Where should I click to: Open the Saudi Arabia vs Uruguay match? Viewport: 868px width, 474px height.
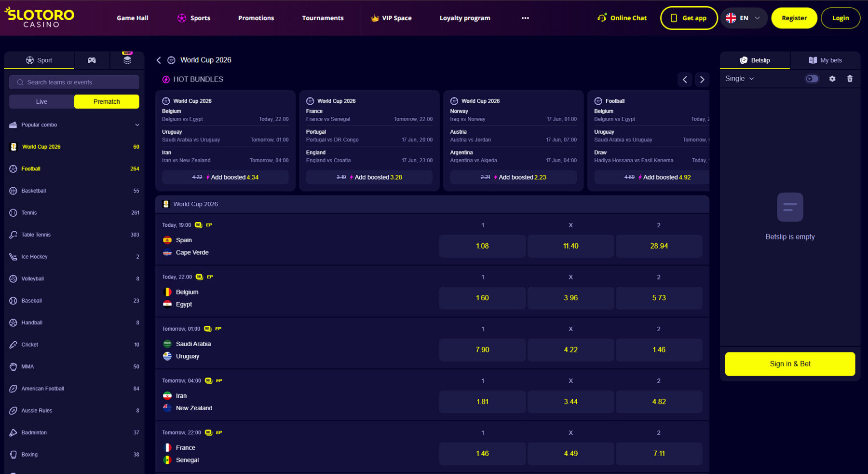[188, 350]
